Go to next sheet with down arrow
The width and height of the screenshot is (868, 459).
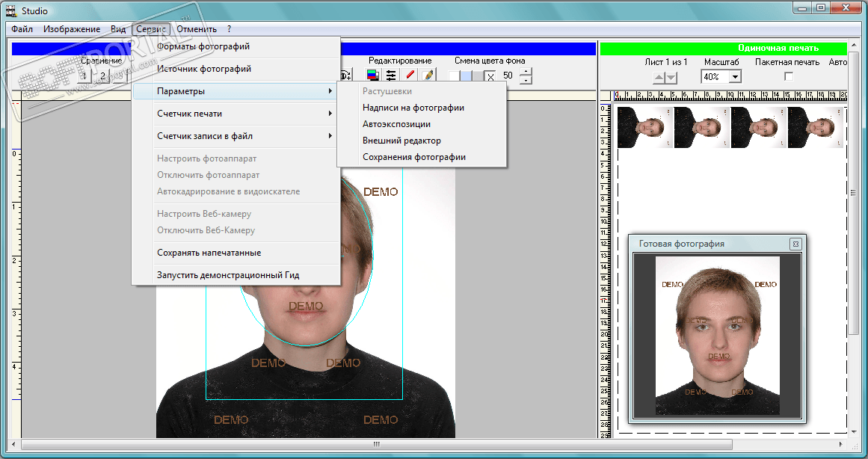[x=671, y=78]
